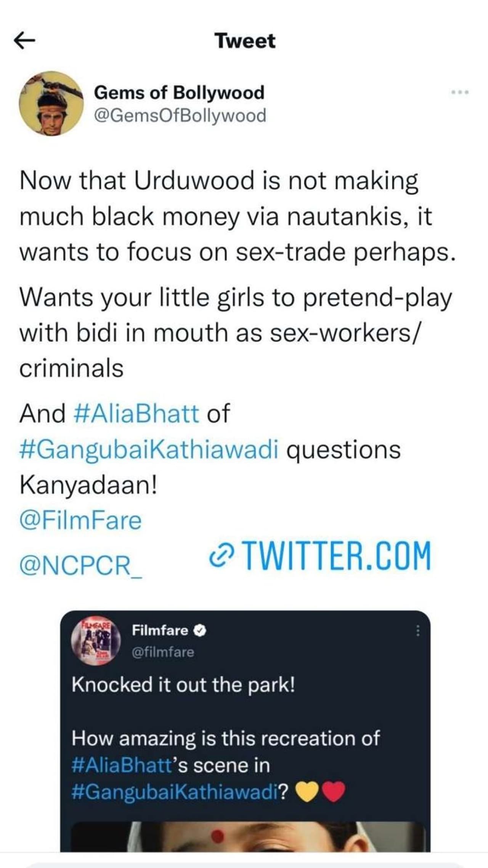The image size is (488, 868).
Task: Open #AliaBhatt hashtag inside quoted Filmfare tweet
Action: click(x=122, y=766)
